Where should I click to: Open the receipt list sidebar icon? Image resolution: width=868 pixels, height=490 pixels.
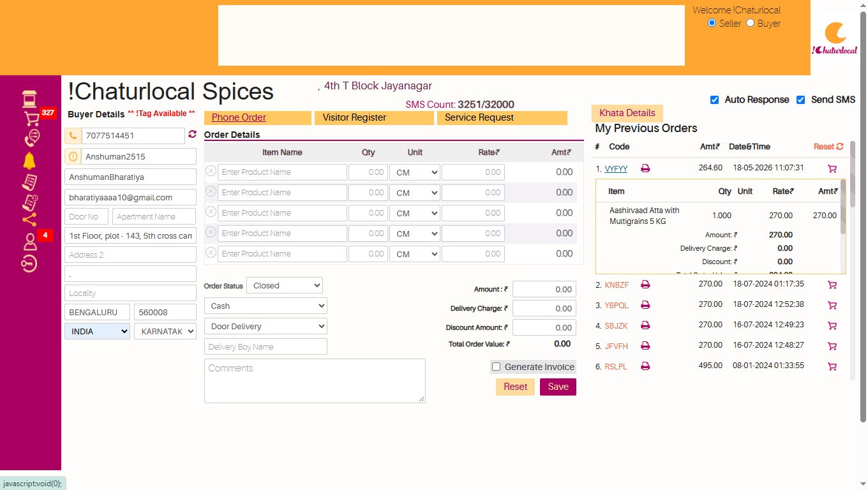click(x=29, y=182)
